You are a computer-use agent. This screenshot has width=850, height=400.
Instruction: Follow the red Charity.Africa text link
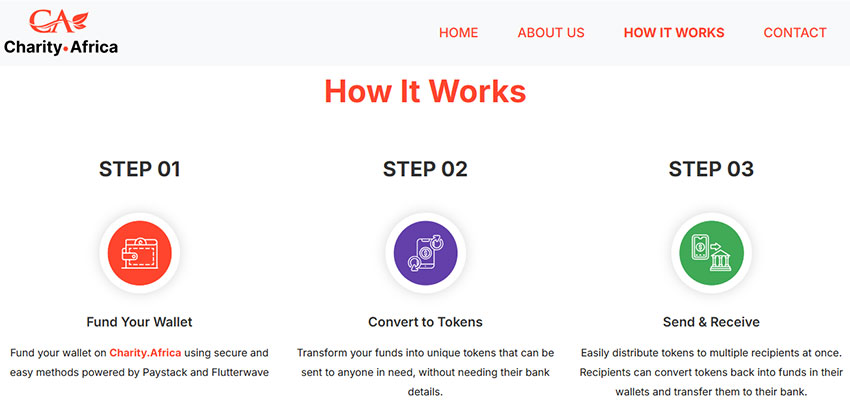point(145,353)
